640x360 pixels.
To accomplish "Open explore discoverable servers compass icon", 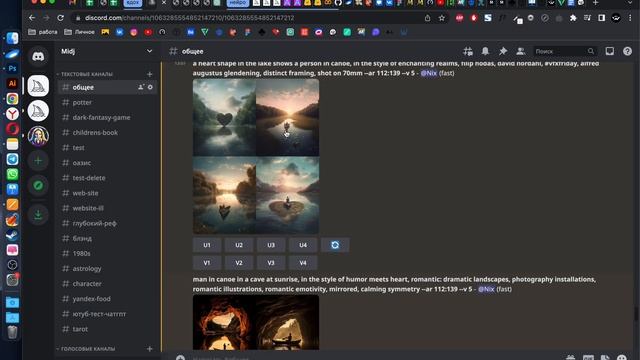I will click(x=38, y=186).
